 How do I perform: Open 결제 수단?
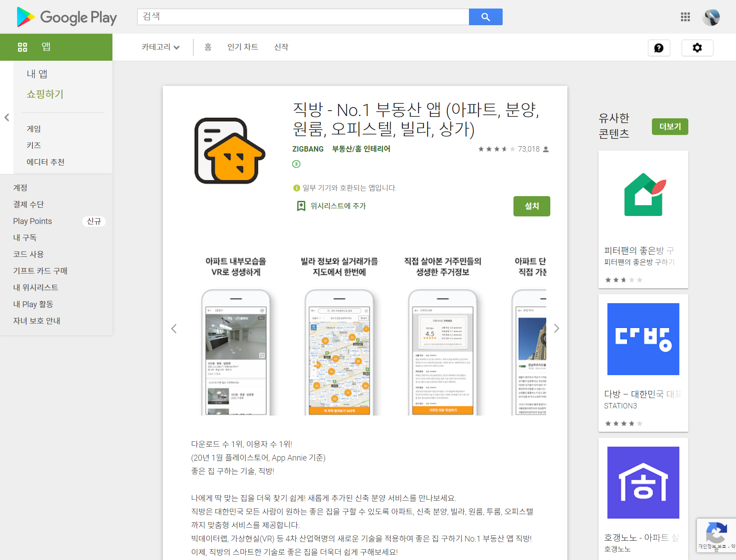point(28,204)
